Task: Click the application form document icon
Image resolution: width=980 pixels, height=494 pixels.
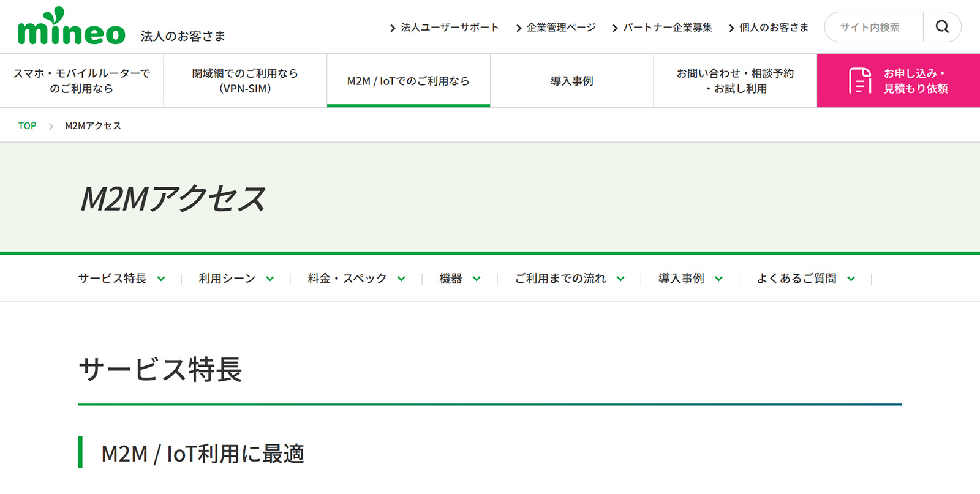Action: tap(860, 81)
